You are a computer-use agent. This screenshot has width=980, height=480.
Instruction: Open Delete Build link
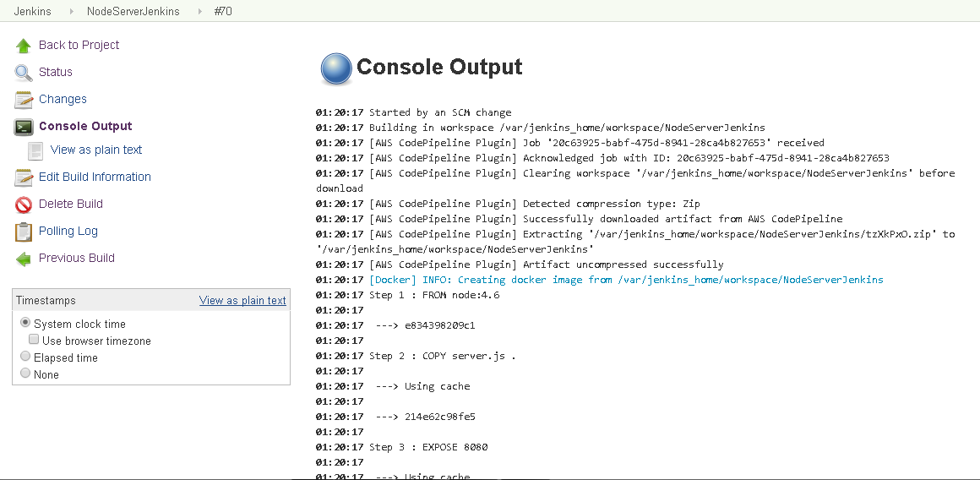(71, 203)
